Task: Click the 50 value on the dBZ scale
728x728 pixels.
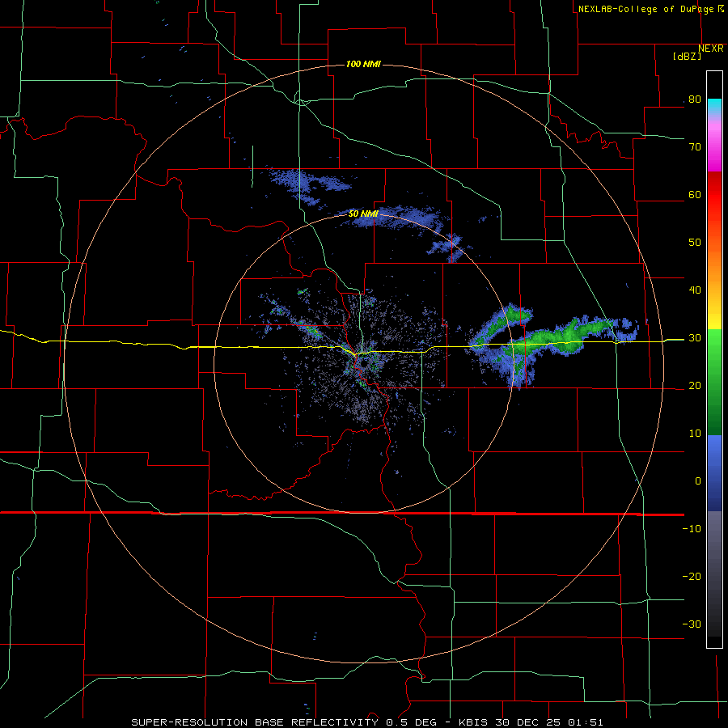Action: tap(695, 243)
